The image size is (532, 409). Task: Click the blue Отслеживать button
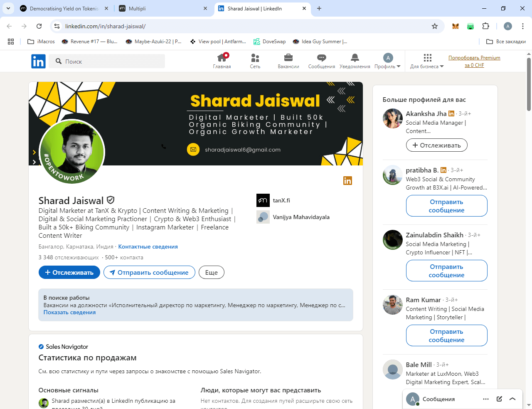click(69, 272)
